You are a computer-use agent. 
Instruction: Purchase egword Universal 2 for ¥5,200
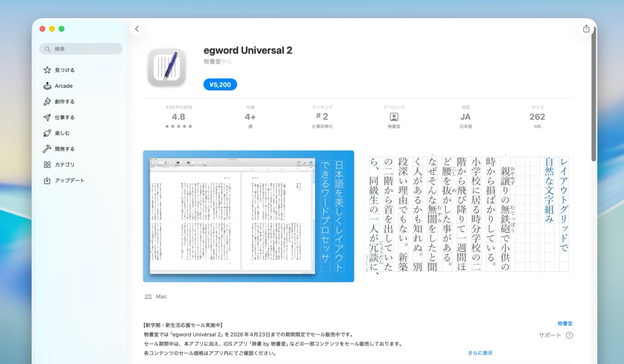[220, 84]
